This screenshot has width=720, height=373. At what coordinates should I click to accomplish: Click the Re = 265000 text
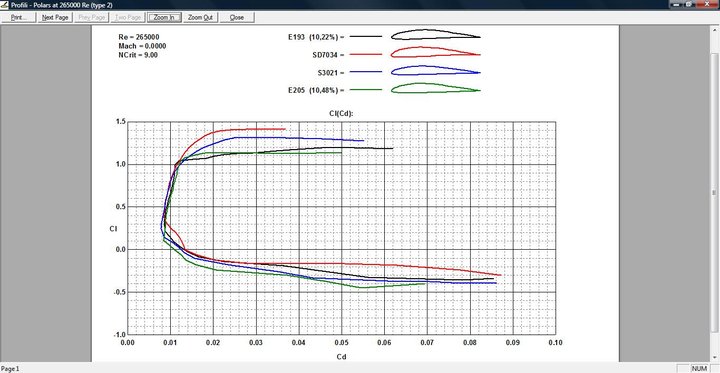(x=139, y=37)
